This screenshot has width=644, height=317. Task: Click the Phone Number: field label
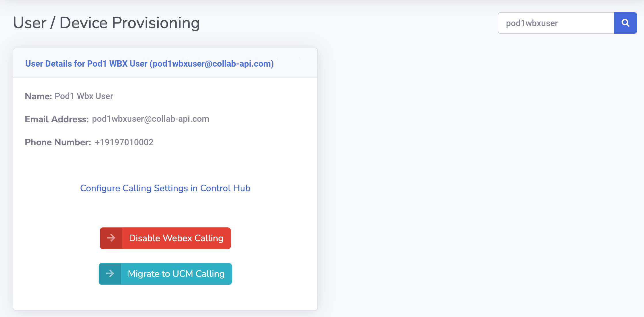(x=58, y=142)
